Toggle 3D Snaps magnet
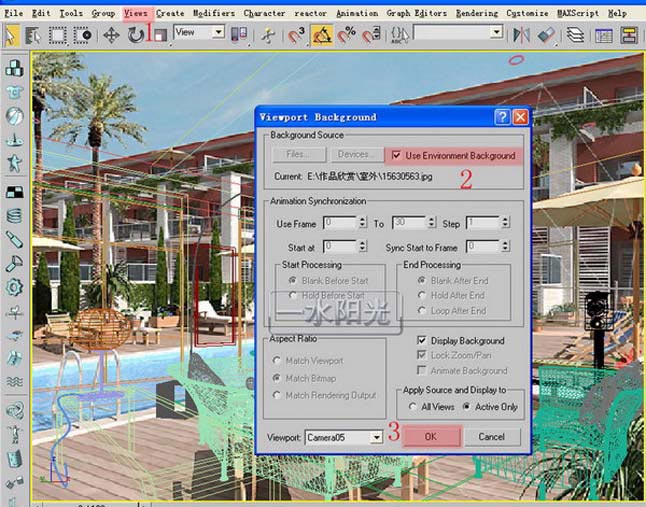This screenshot has width=646, height=507. (296, 35)
